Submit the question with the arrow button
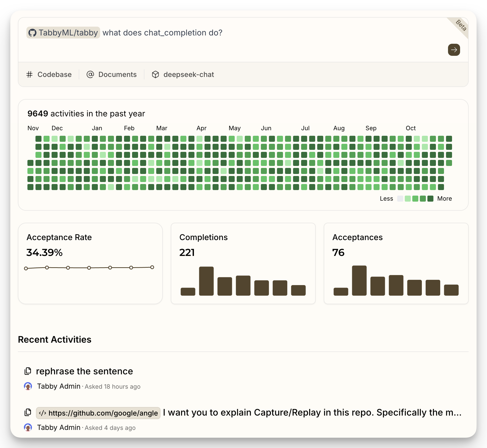 (x=454, y=50)
